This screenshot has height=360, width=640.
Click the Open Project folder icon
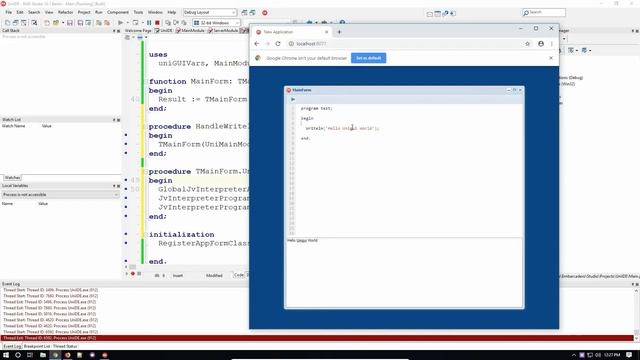56,23
